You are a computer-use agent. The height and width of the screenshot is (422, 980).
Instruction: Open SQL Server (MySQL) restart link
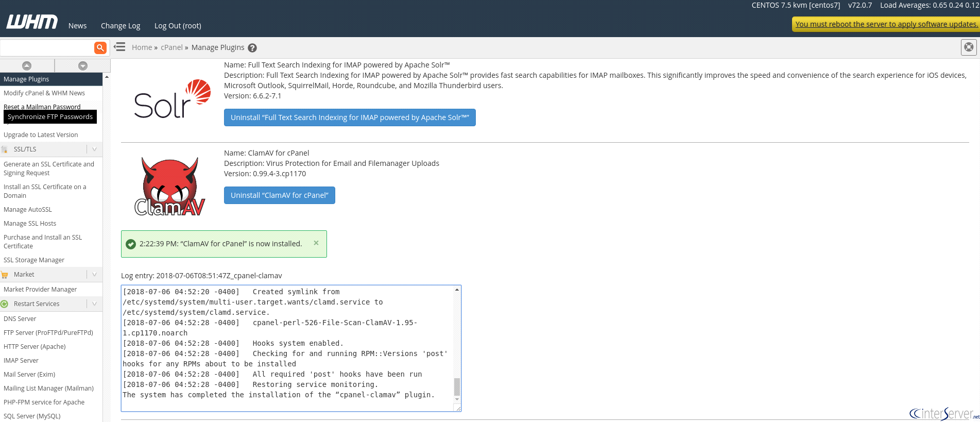click(32, 416)
